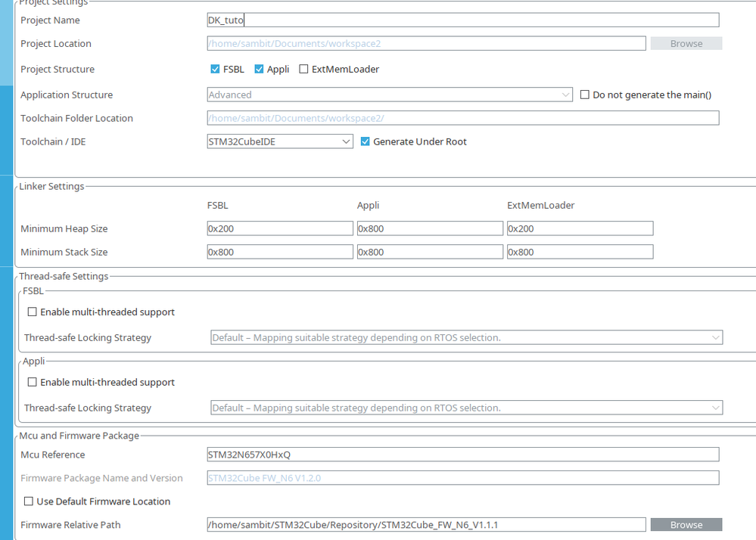Toggle Use Default Firmware Location checkbox

[29, 501]
